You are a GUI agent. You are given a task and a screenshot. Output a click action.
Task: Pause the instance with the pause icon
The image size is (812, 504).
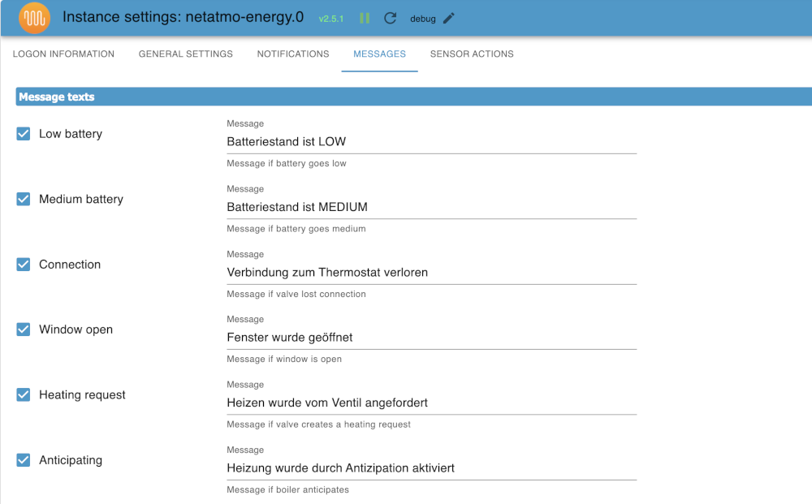(365, 19)
